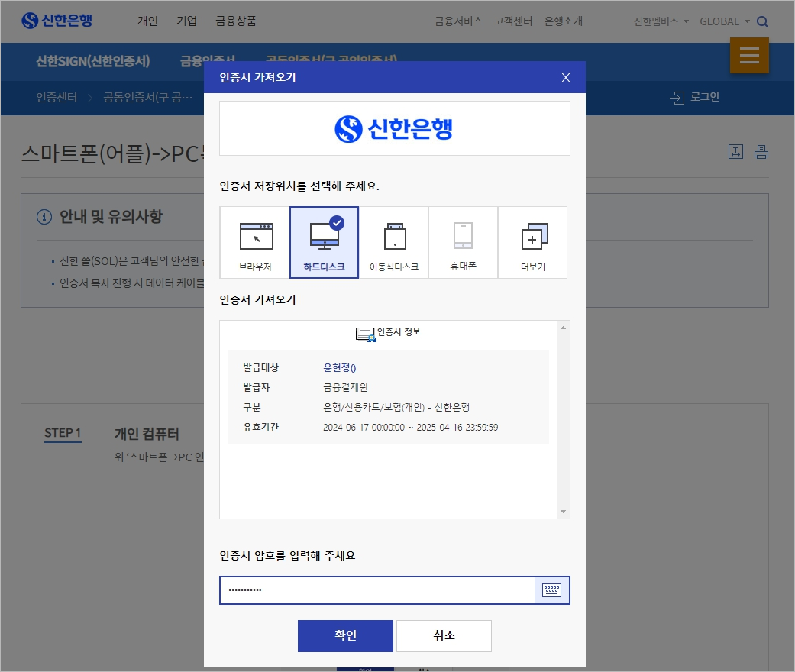The image size is (795, 672).
Task: Select the 휴대폰 storage location
Action: pos(463,242)
